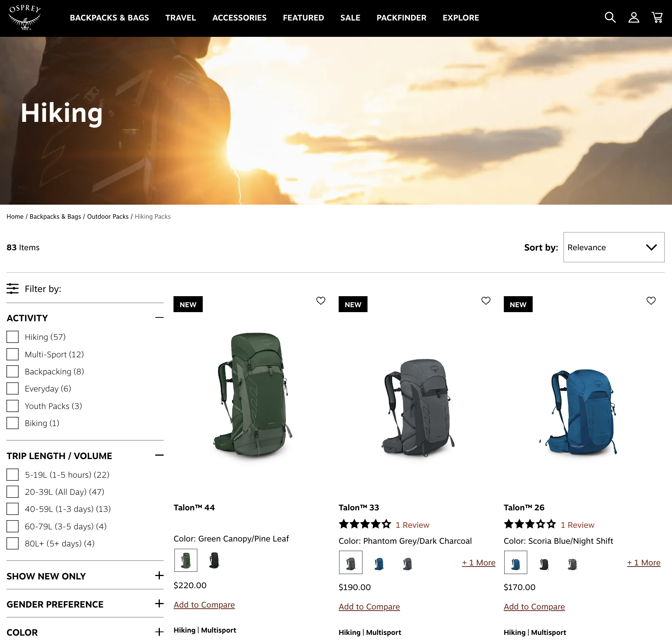The width and height of the screenshot is (672, 644).
Task: Go to Outdoor Packs breadcrumb
Action: click(108, 216)
